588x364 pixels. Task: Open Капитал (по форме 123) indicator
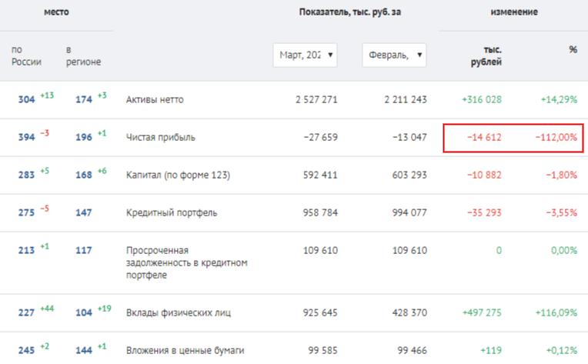pyautogui.click(x=178, y=175)
